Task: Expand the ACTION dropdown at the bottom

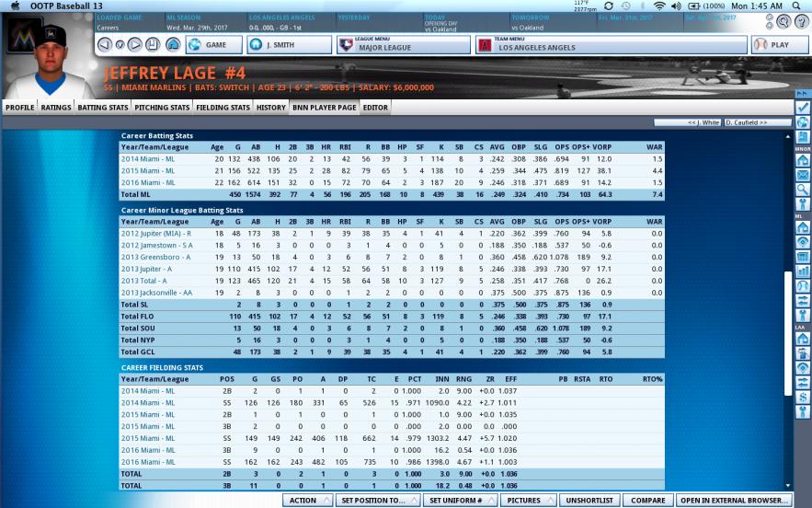Action: 308,501
